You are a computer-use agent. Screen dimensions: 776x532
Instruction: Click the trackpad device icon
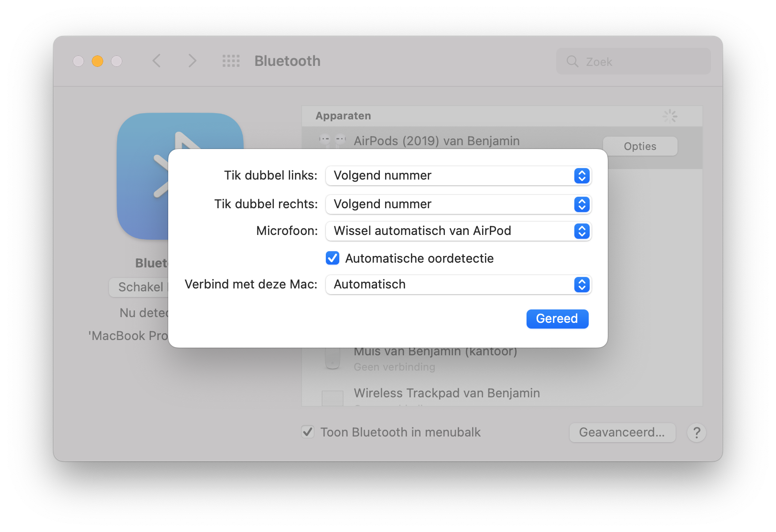pyautogui.click(x=333, y=398)
